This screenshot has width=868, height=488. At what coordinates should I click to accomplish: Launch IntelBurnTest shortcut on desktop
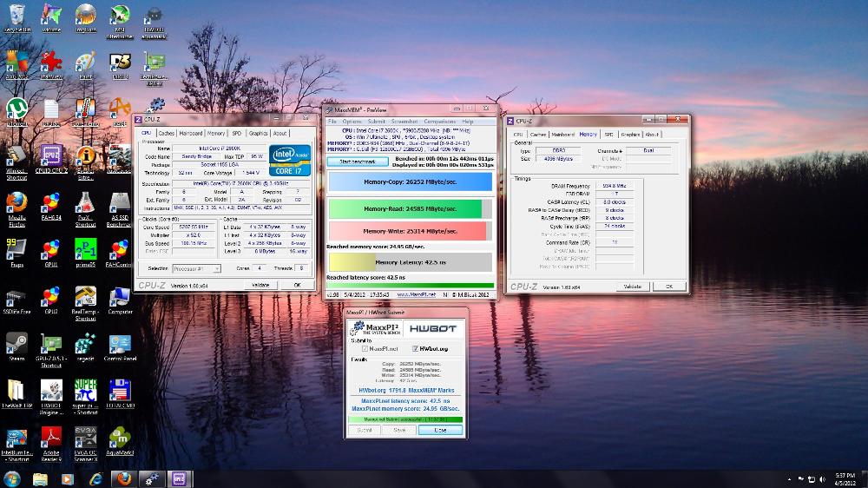[17, 444]
